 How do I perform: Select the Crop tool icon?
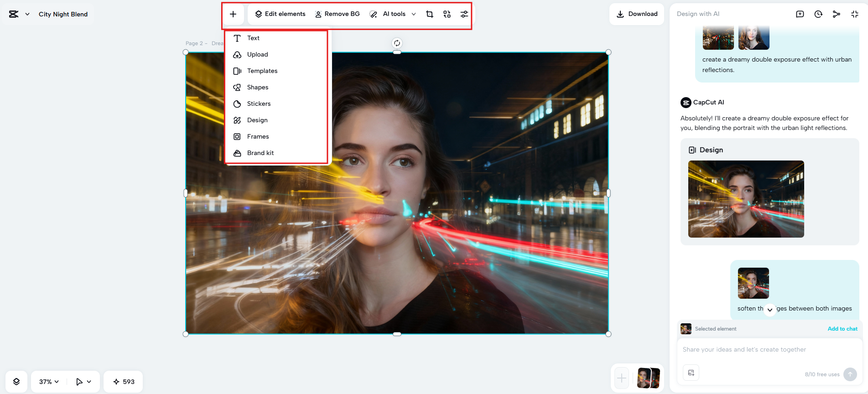click(x=430, y=14)
